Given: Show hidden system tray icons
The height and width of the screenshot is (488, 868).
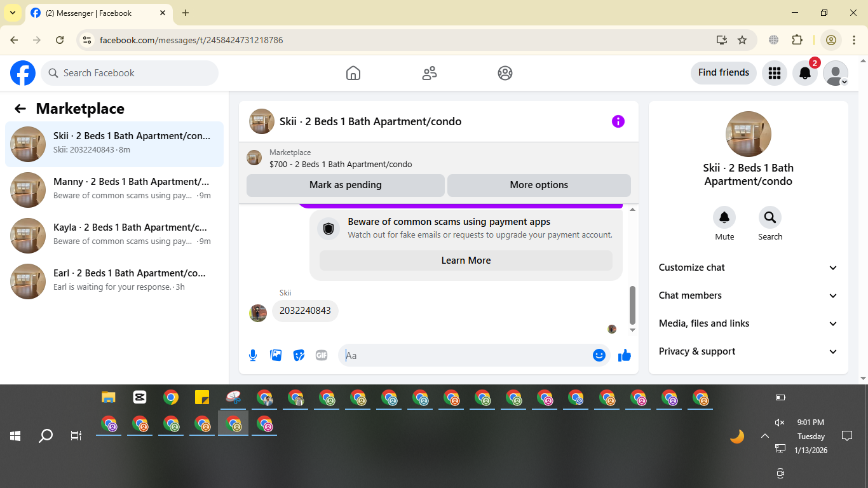Looking at the screenshot, I should 765,436.
